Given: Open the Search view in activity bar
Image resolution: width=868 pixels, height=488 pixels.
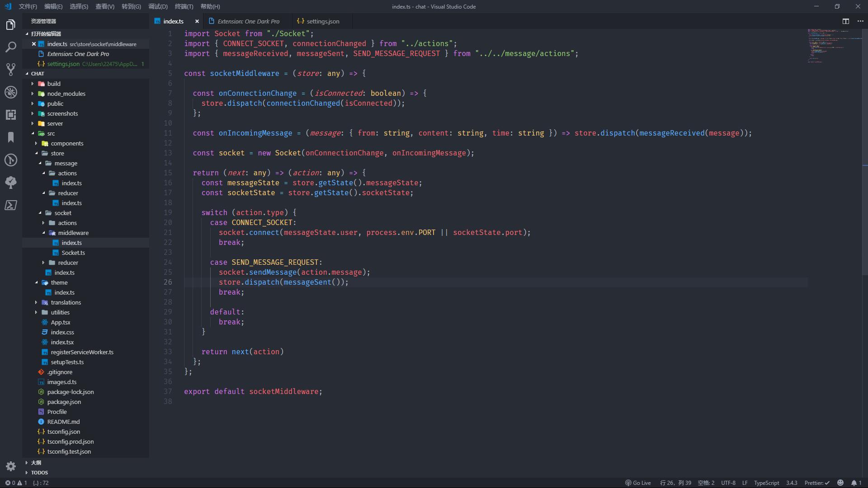Looking at the screenshot, I should tap(11, 47).
